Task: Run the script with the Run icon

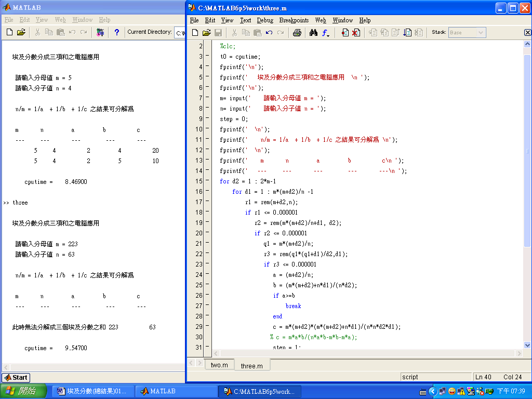Action: tap(407, 33)
